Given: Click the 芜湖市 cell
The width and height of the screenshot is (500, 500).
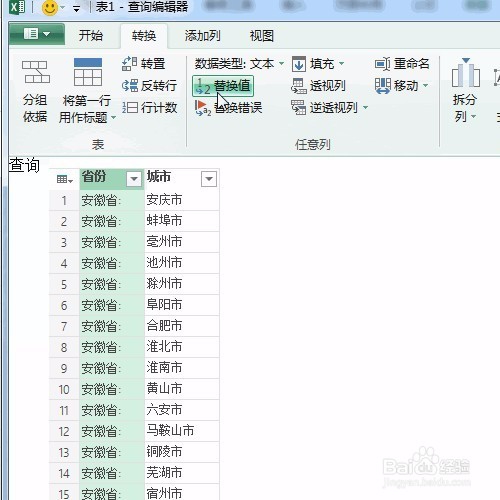Looking at the screenshot, I should tap(182, 473).
